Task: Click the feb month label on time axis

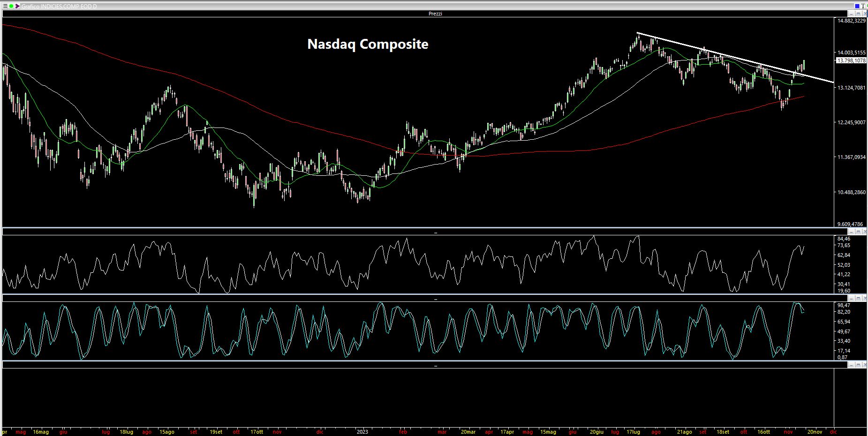Action: (x=403, y=432)
